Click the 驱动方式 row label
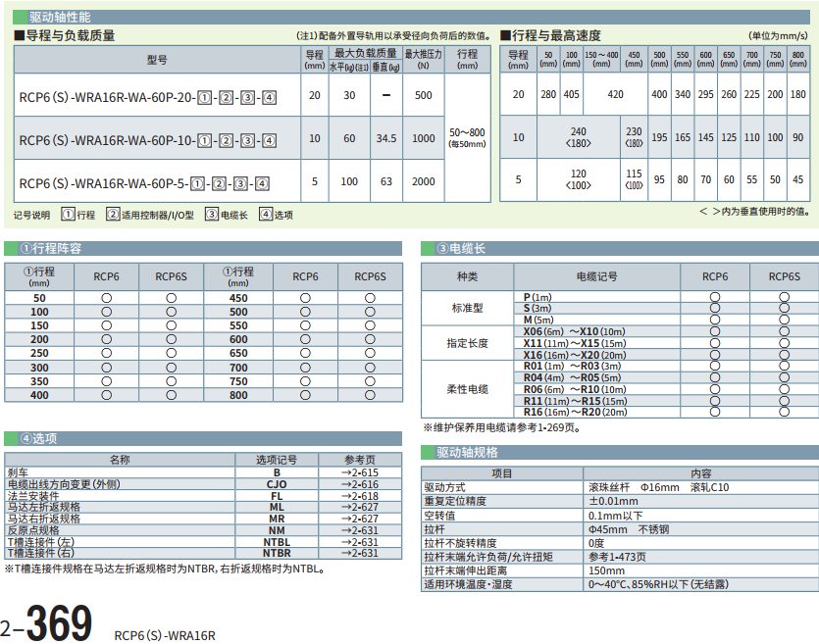 click(444, 487)
